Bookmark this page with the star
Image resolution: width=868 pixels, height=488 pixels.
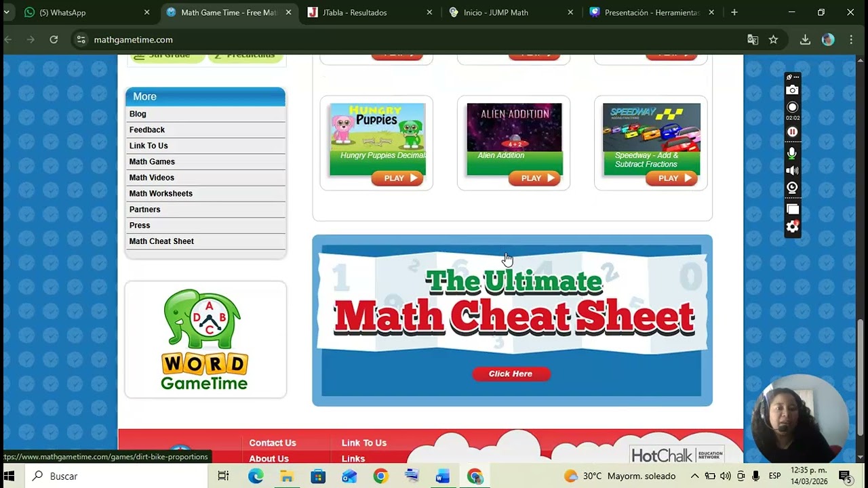(773, 39)
